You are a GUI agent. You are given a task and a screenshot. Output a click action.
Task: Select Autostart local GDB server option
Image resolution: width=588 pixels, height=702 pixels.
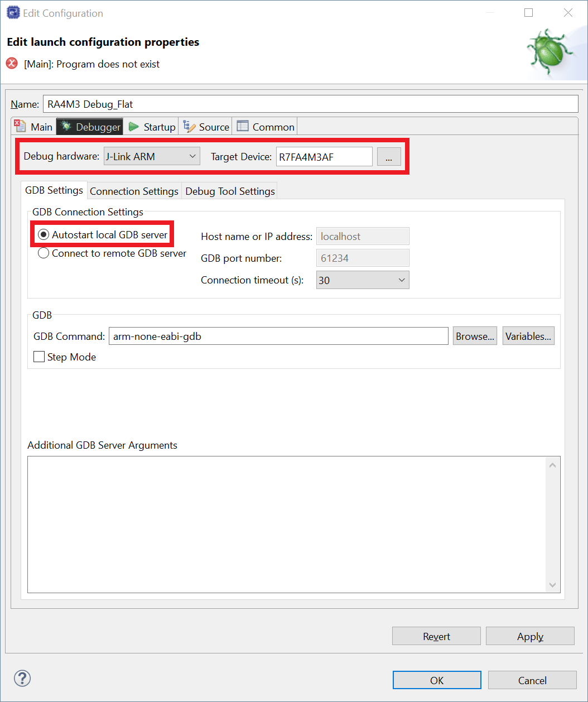(x=44, y=235)
